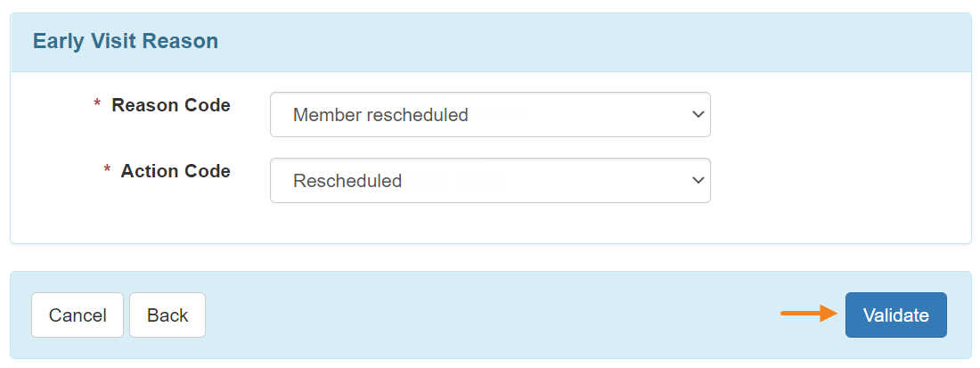
Task: Click the Member rescheduled selected value
Action: pos(380,115)
